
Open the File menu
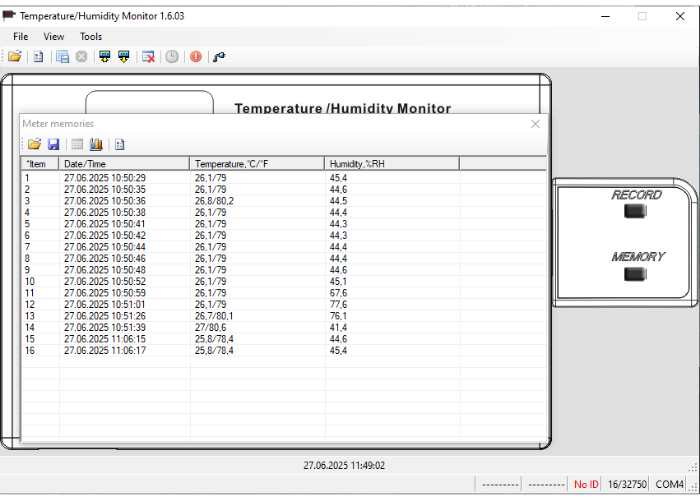point(21,37)
